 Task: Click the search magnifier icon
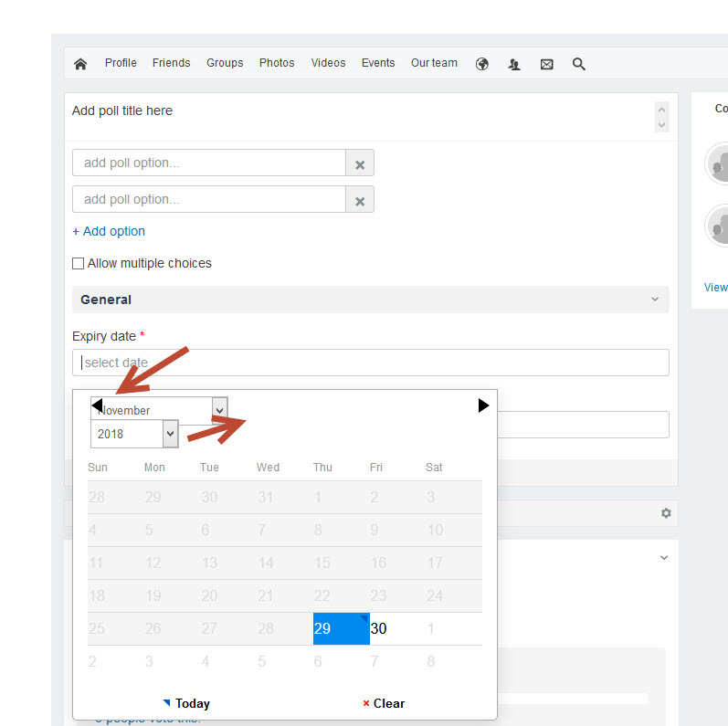click(578, 64)
